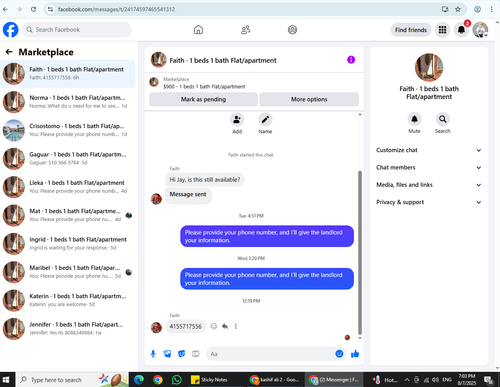Expand the Customize chat section
Screen dimensions: 500x387
(x=429, y=150)
